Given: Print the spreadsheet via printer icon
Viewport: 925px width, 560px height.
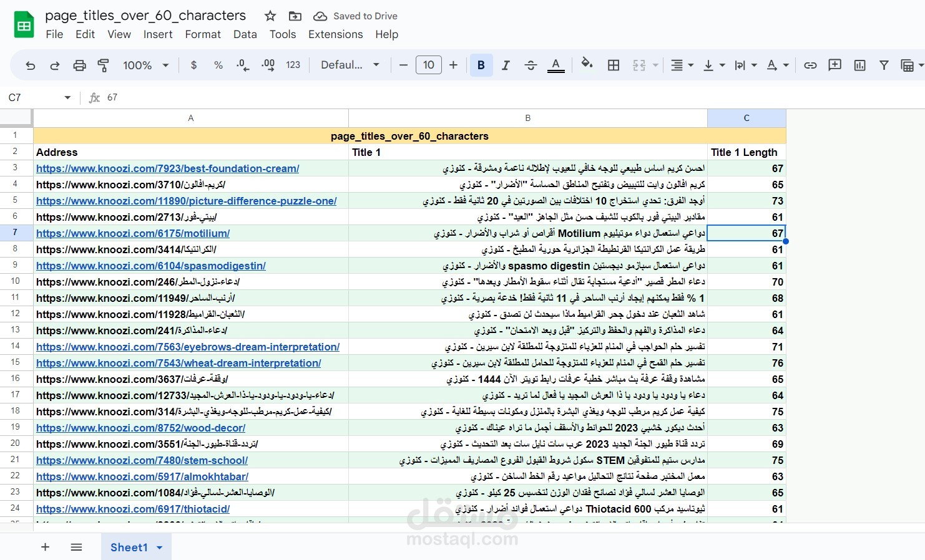Looking at the screenshot, I should 79,65.
